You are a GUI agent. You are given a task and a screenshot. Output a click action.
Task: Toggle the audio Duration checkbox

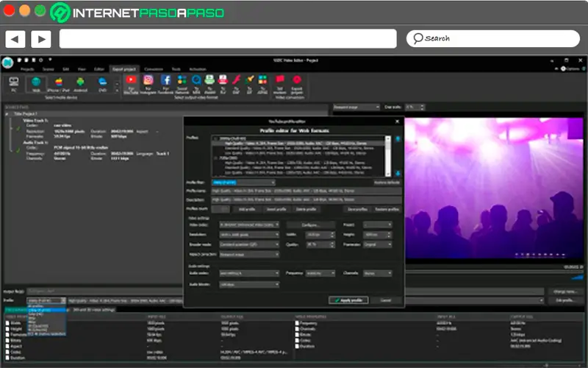click(297, 346)
